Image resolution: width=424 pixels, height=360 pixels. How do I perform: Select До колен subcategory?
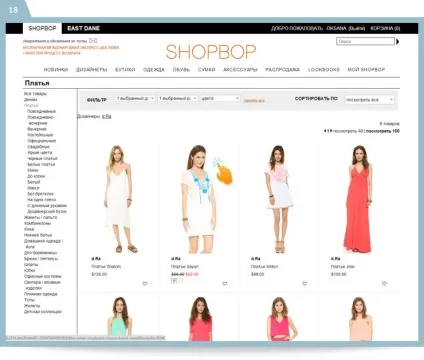36,176
